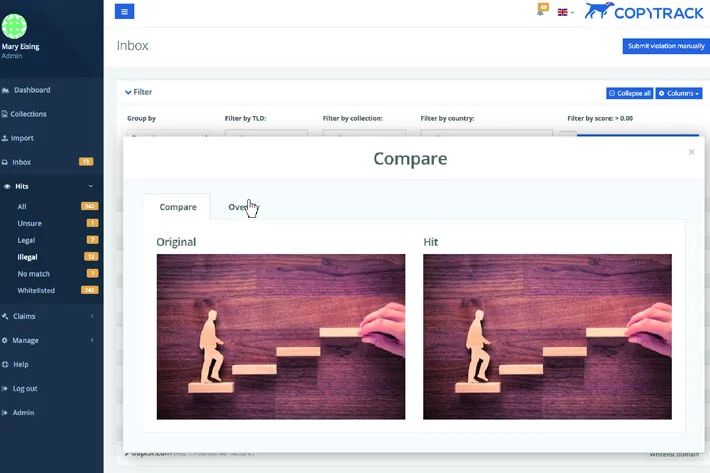Click the Claims gavel icon
This screenshot has width=710, height=473.
click(5, 316)
